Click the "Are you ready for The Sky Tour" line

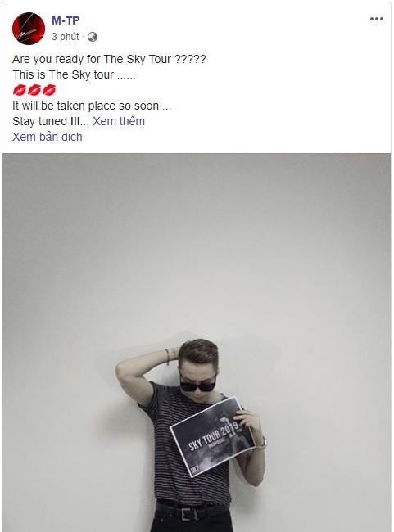pos(109,59)
